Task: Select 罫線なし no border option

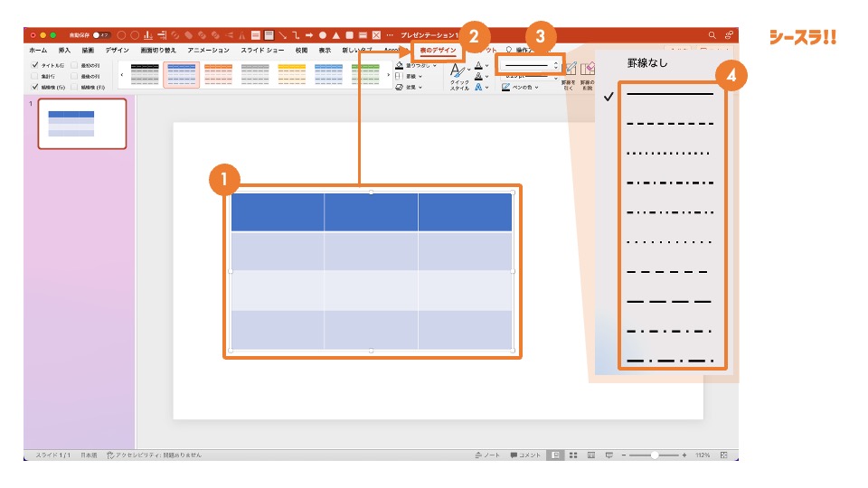Action: 647,63
